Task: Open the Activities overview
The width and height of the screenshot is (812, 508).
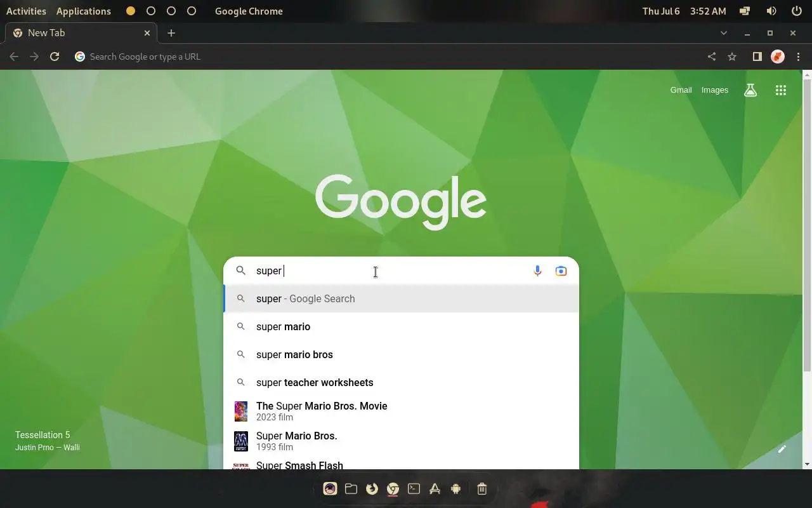Action: click(x=26, y=11)
